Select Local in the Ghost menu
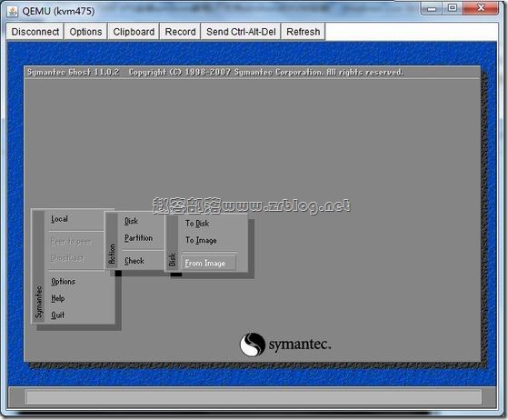The width and height of the screenshot is (508, 420). pos(60,219)
